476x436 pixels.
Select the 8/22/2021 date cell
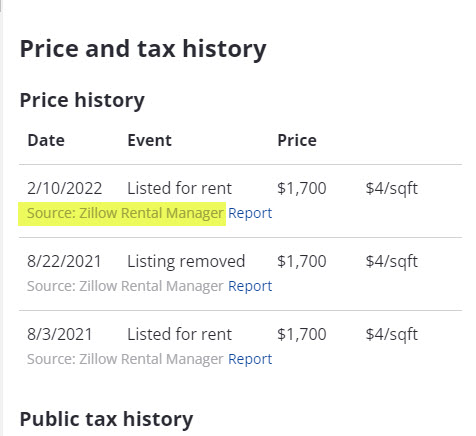click(64, 261)
